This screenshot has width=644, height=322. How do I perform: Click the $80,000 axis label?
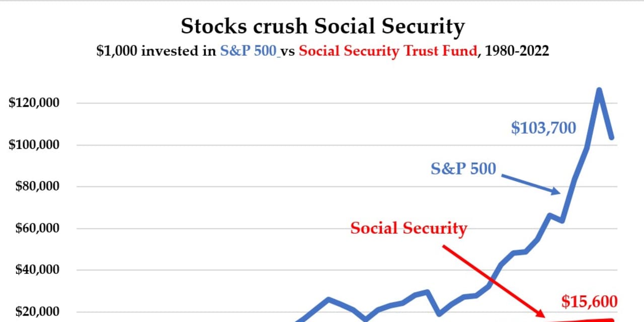coord(37,187)
